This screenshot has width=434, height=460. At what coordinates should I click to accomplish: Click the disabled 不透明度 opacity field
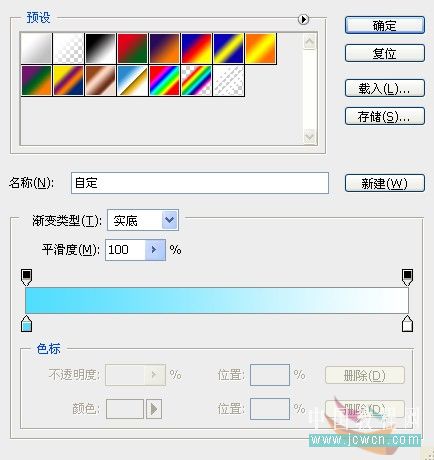click(125, 375)
